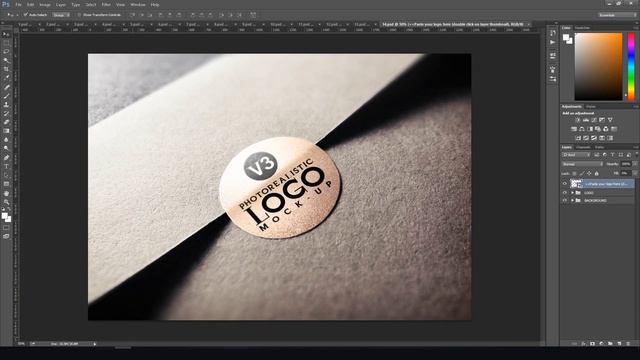640x360 pixels.
Task: Open the Filter menu
Action: click(x=106, y=4)
